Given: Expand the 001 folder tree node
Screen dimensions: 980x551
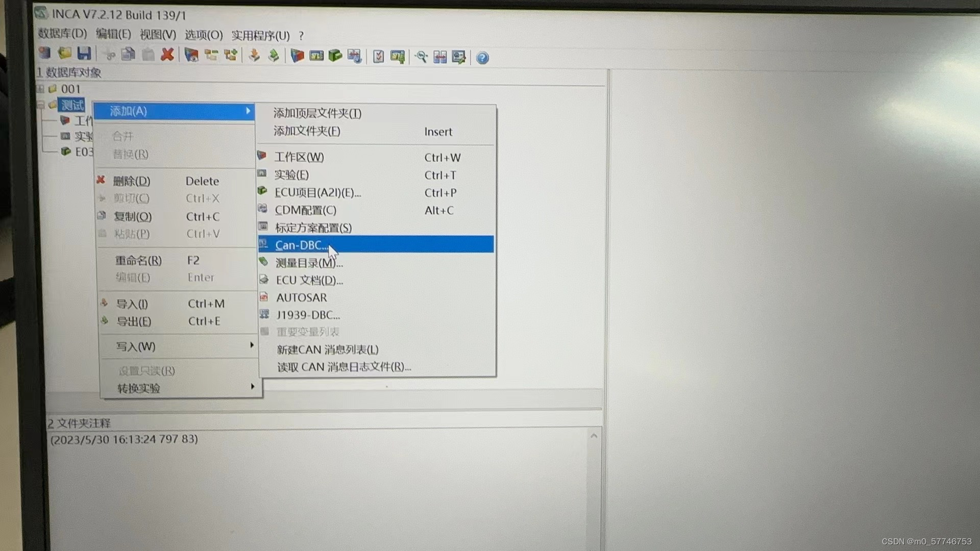Looking at the screenshot, I should [40, 89].
